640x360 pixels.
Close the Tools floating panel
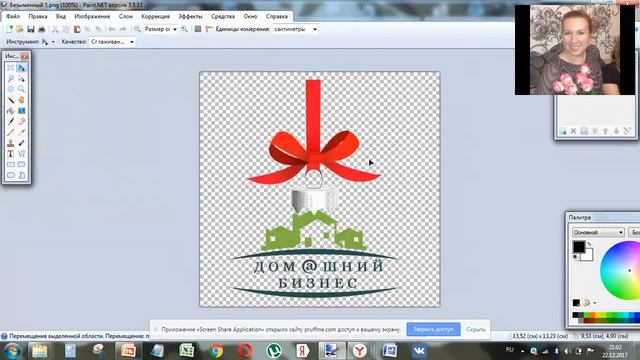[x=24, y=56]
